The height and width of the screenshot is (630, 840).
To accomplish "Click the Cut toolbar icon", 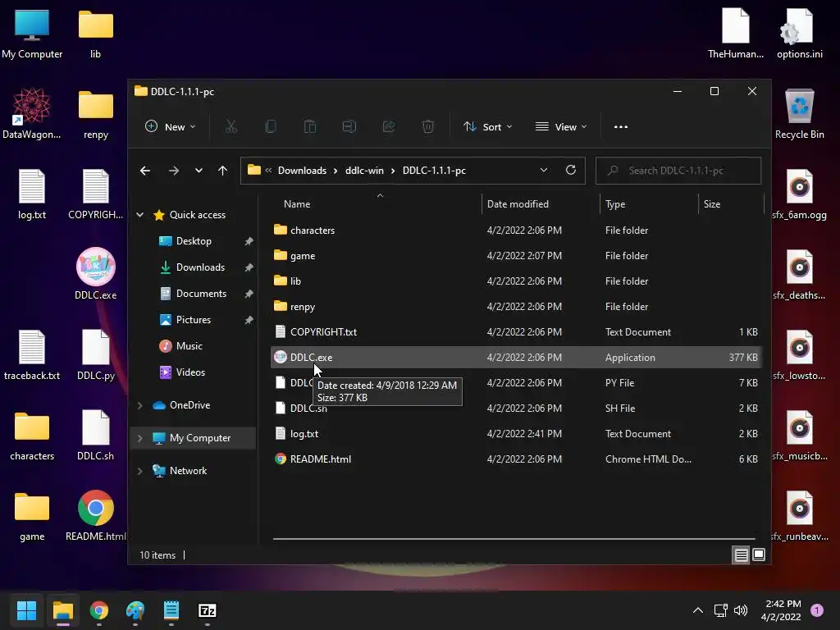I will [x=231, y=127].
